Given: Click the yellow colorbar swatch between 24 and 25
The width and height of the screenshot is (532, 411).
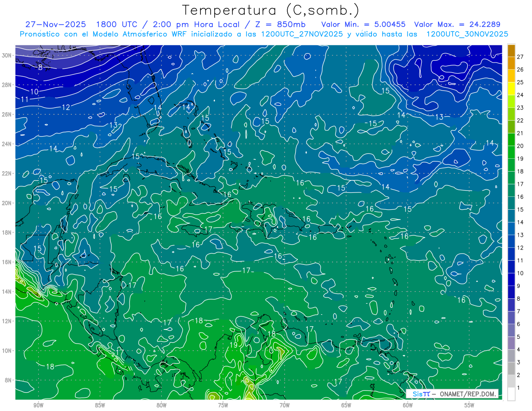Looking at the screenshot, I should tap(512, 88).
